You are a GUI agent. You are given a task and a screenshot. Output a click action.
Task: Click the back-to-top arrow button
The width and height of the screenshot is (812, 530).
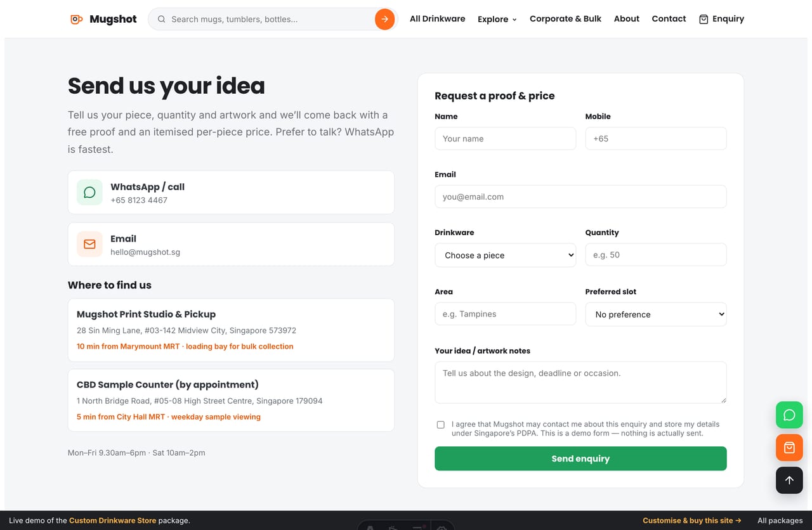789,480
